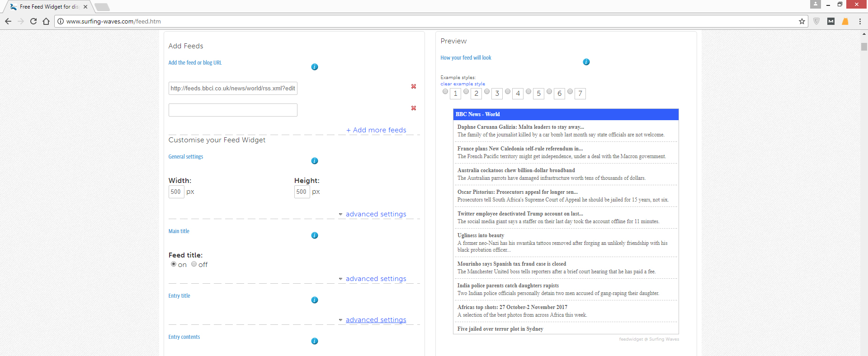Viewport: 868px width, 356px height.
Task: View site information icon in address bar
Action: tap(61, 21)
